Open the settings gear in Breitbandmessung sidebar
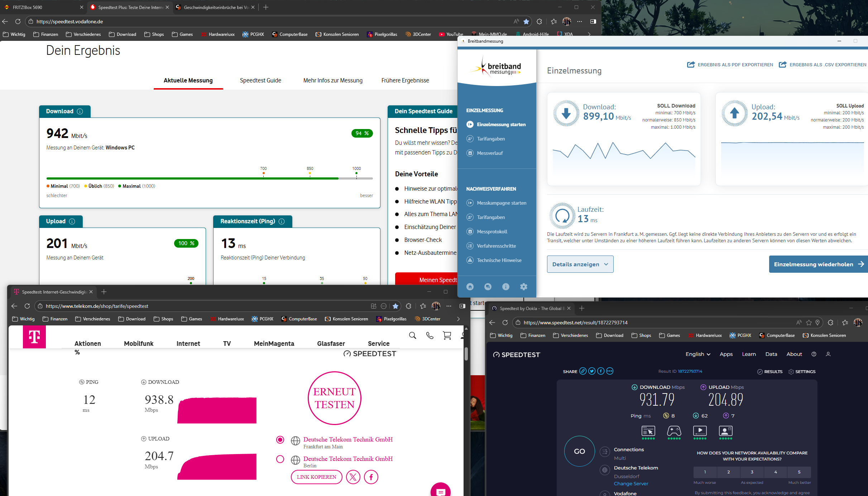 (524, 287)
